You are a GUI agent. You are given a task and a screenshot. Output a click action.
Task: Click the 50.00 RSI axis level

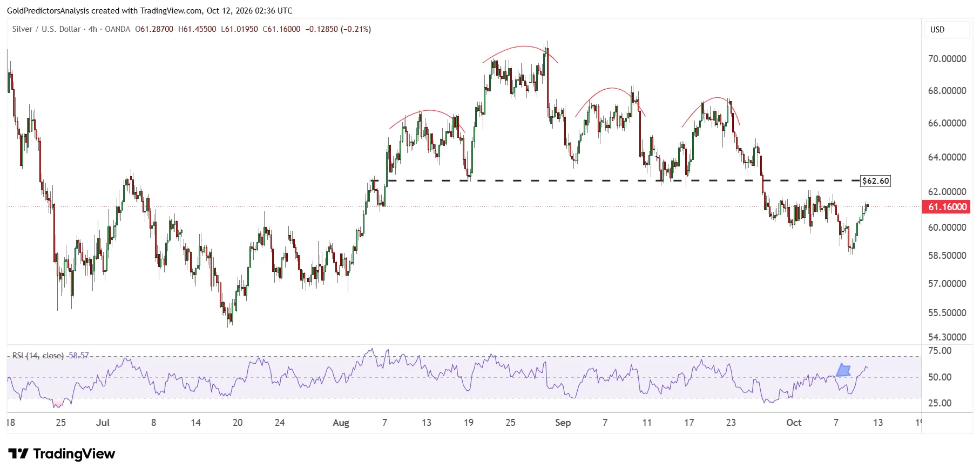pos(940,377)
